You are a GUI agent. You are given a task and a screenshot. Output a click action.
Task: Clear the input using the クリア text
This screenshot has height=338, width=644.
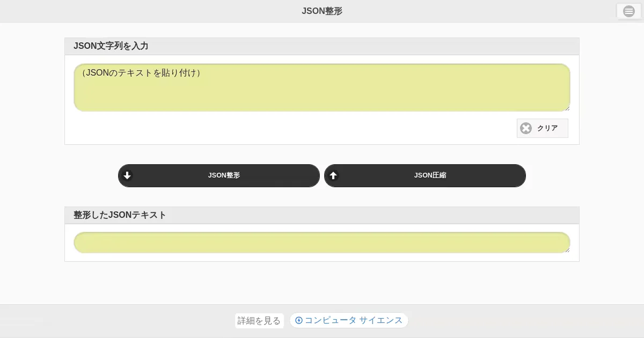point(547,128)
